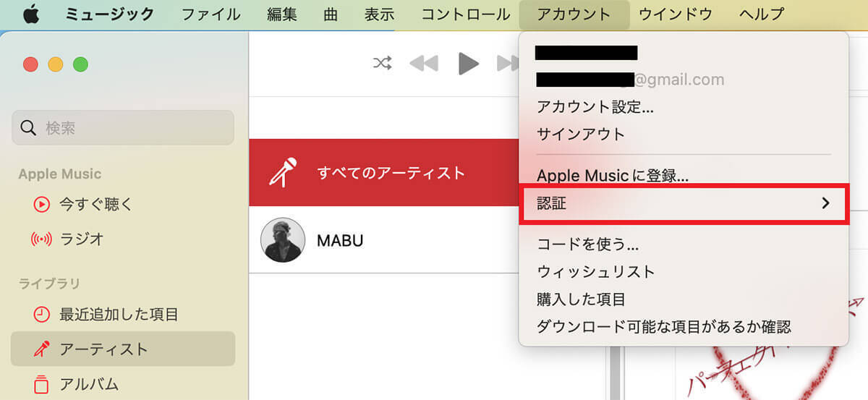Click the next track fast-forward button

point(508,64)
